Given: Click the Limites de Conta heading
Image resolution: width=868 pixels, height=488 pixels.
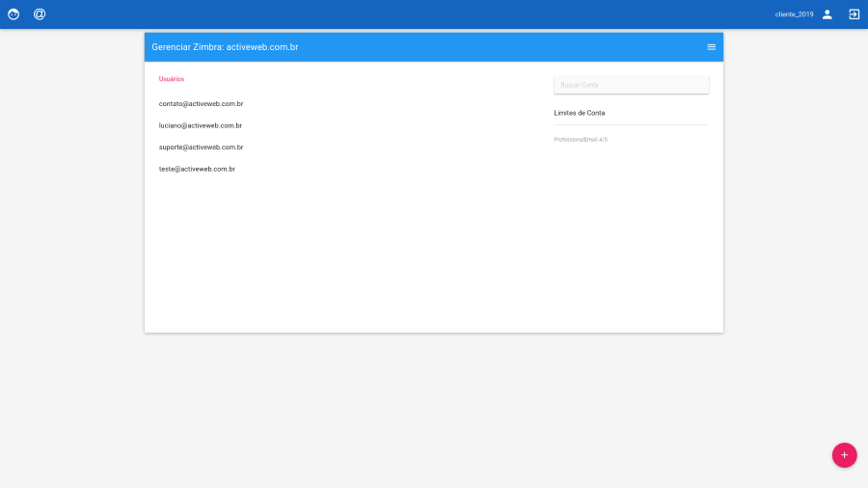Looking at the screenshot, I should tap(579, 113).
